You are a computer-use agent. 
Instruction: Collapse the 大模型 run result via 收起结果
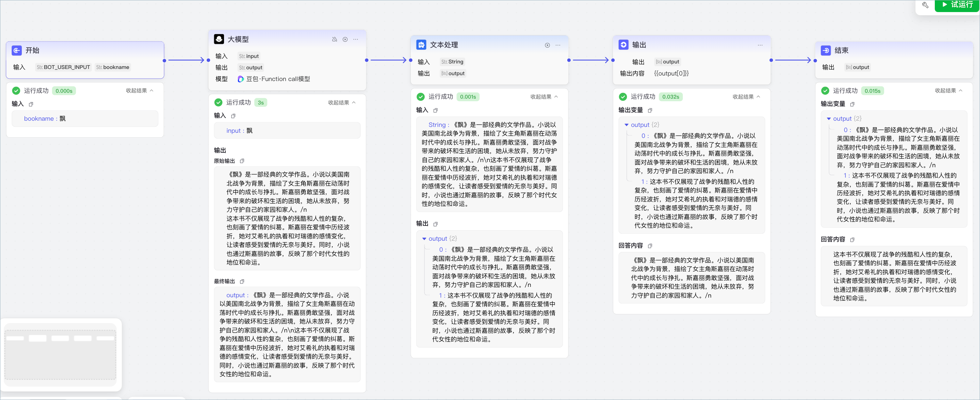tap(342, 103)
